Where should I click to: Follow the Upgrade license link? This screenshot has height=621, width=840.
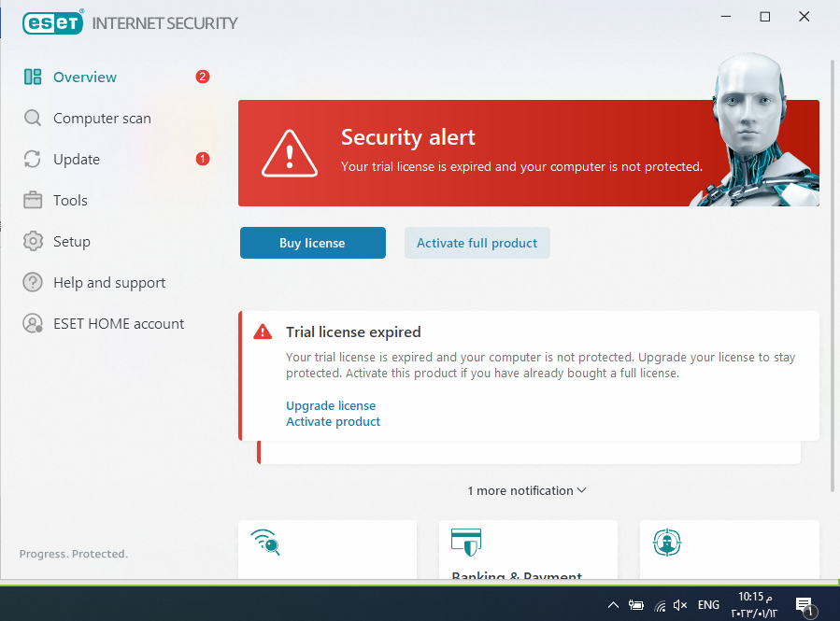point(331,405)
